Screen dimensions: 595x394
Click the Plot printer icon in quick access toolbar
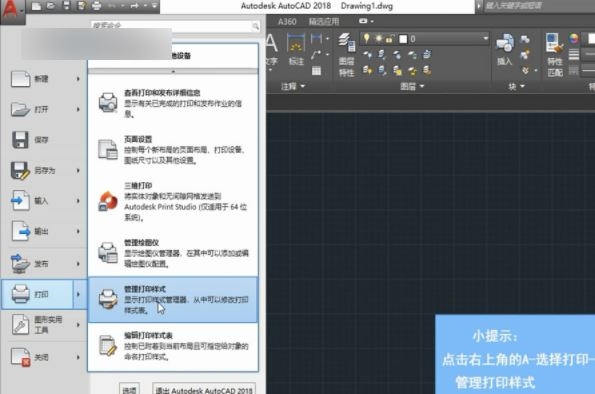97,6
